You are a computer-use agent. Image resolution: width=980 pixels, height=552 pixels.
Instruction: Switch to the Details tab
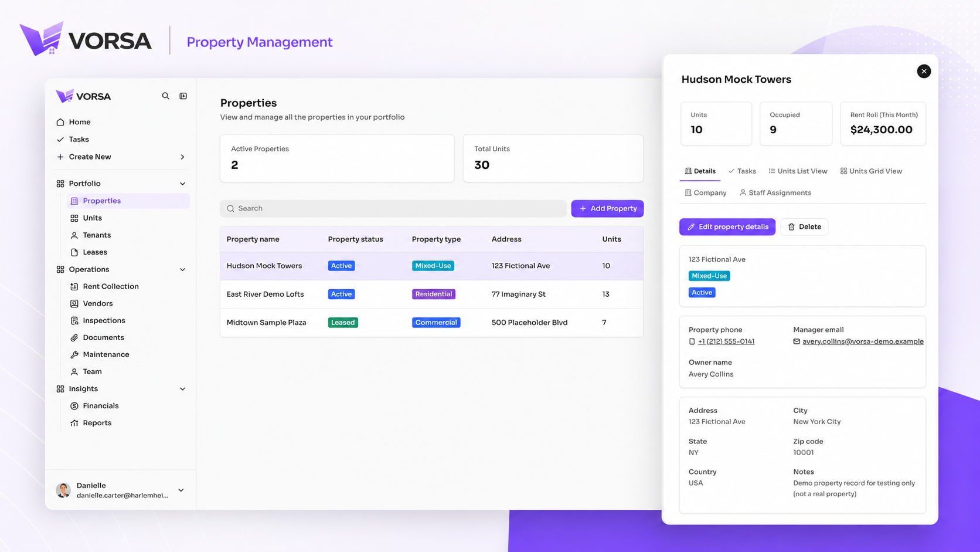(x=700, y=171)
